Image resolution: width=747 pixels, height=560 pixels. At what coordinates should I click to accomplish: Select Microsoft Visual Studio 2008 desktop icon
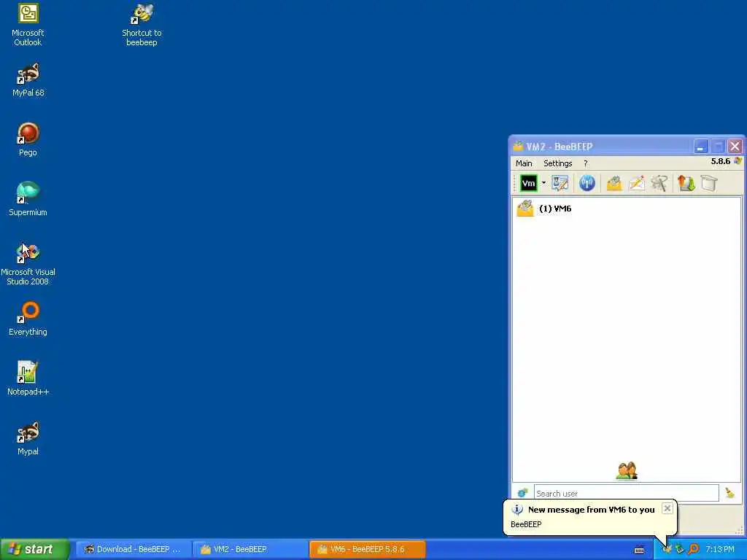point(28,264)
